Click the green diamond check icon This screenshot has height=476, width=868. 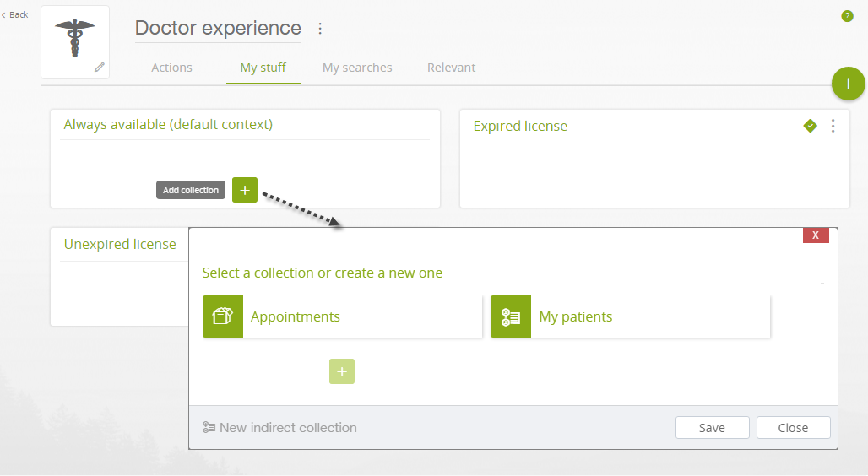810,126
